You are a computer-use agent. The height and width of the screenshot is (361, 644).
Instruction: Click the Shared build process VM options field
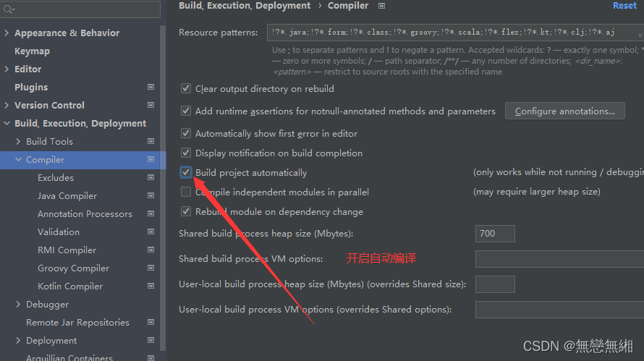559,259
